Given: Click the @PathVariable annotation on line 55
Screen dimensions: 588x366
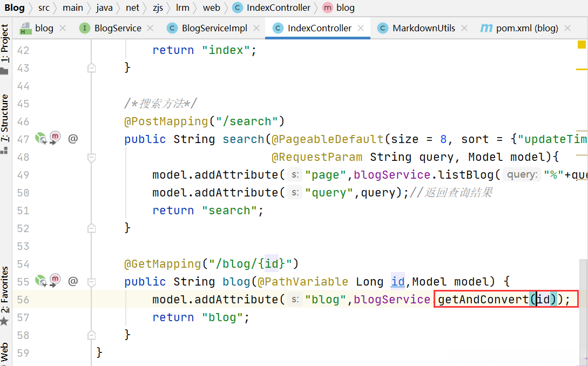Looking at the screenshot, I should (302, 282).
